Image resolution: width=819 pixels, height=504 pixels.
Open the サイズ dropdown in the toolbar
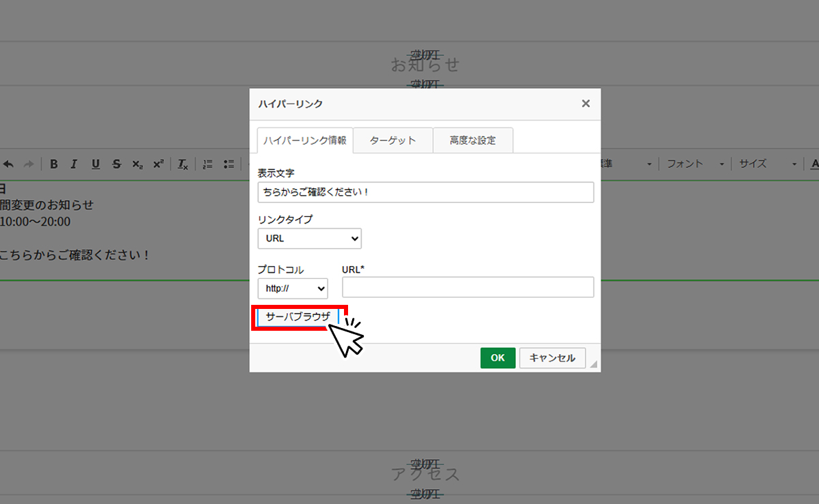tap(768, 164)
